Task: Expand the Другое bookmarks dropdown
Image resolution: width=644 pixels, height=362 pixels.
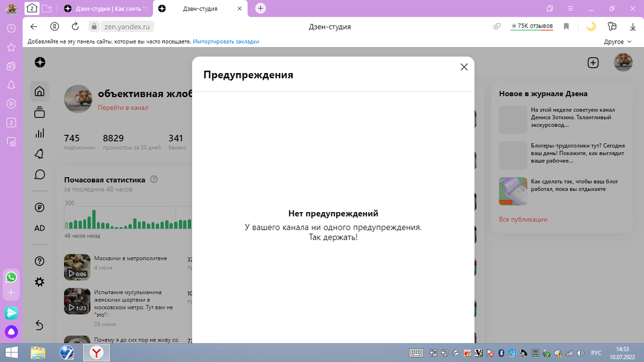Action: point(617,41)
